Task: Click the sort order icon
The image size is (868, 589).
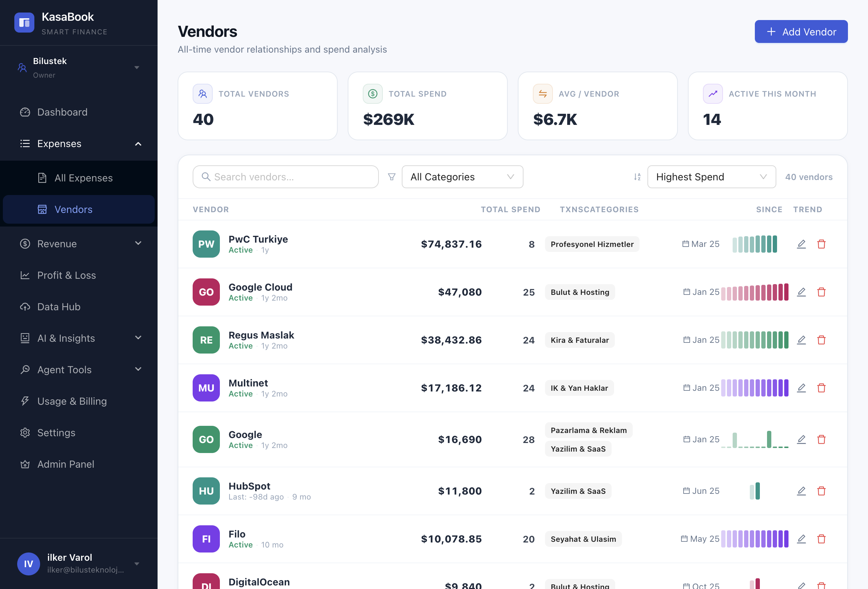Action: click(x=637, y=177)
